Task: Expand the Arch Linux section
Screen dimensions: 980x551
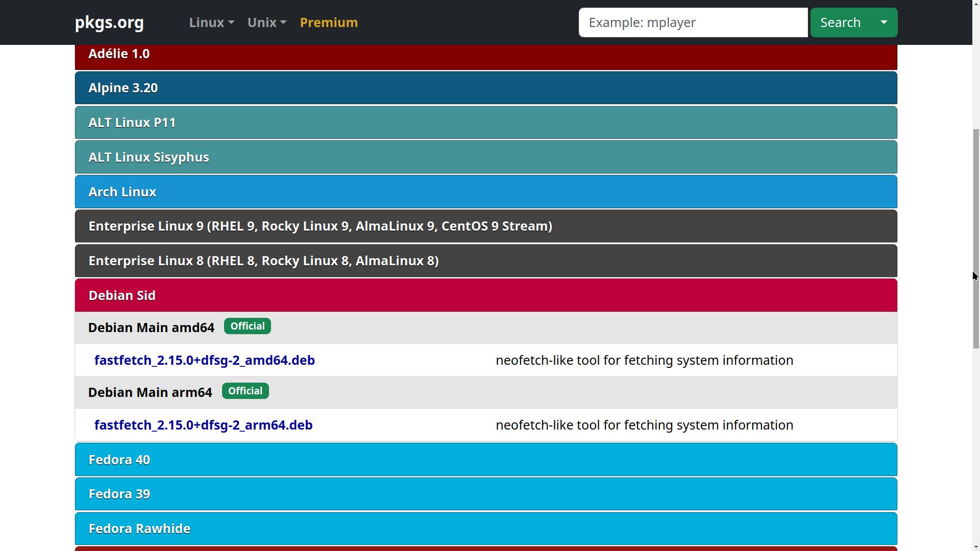Action: (x=486, y=192)
